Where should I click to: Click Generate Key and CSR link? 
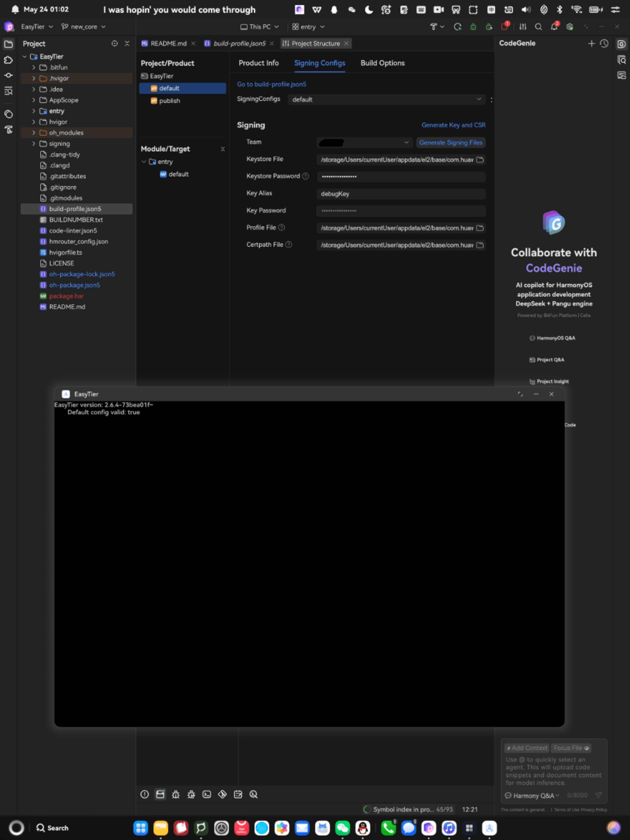tap(453, 125)
